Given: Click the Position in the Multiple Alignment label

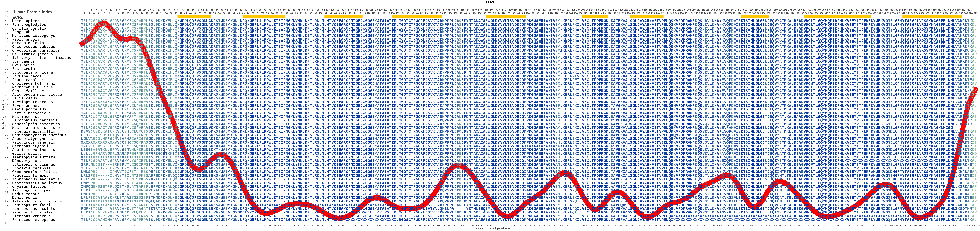Looking at the screenshot, I should pos(493,229).
